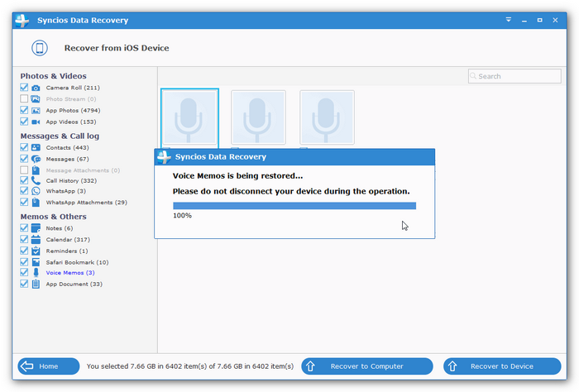Toggle the WhatsApp Attachments checkbox
579x392 pixels.
24,202
